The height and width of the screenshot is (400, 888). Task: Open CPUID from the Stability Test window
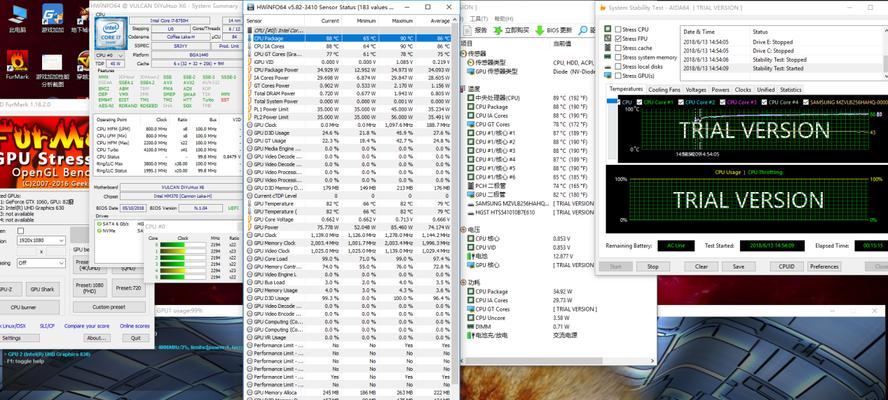point(786,266)
